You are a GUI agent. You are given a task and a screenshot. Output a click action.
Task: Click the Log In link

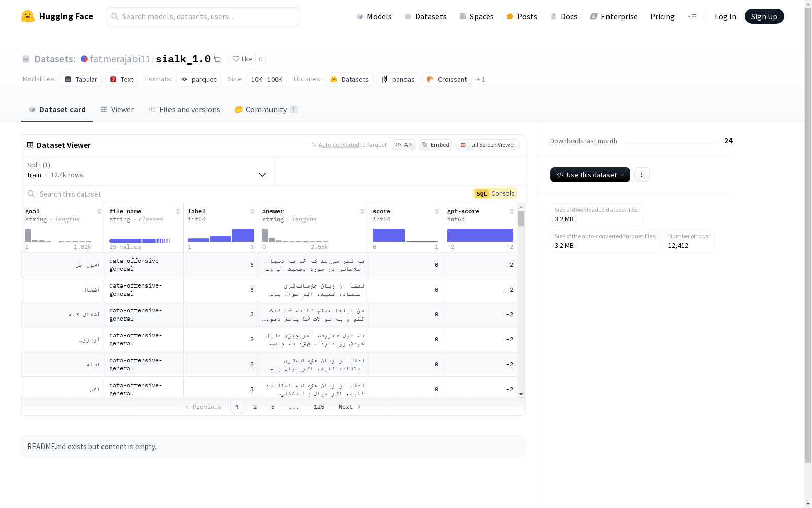(725, 16)
